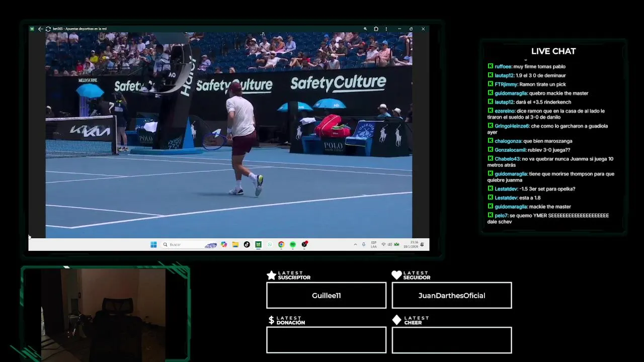Click username FTRjimmy in live chat

point(506,84)
